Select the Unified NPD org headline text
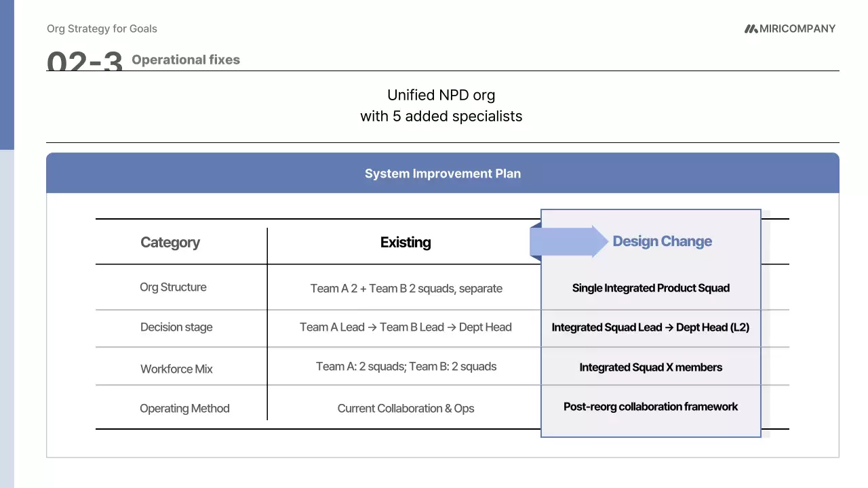868x488 pixels. tap(441, 106)
